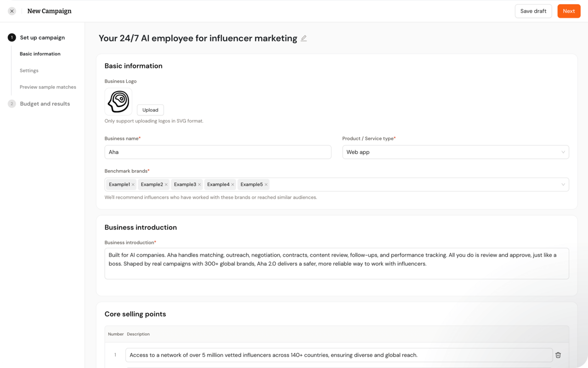Open the Product / Service type dropdown

coord(455,152)
